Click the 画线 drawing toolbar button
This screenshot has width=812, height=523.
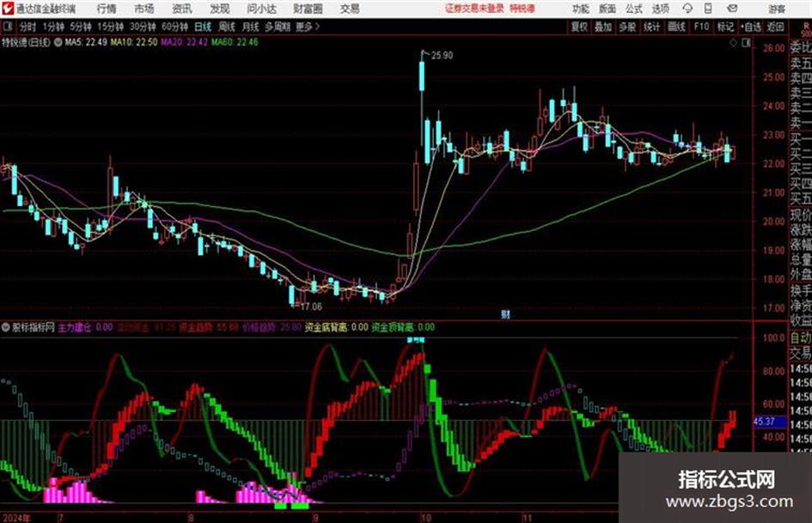coord(676,27)
